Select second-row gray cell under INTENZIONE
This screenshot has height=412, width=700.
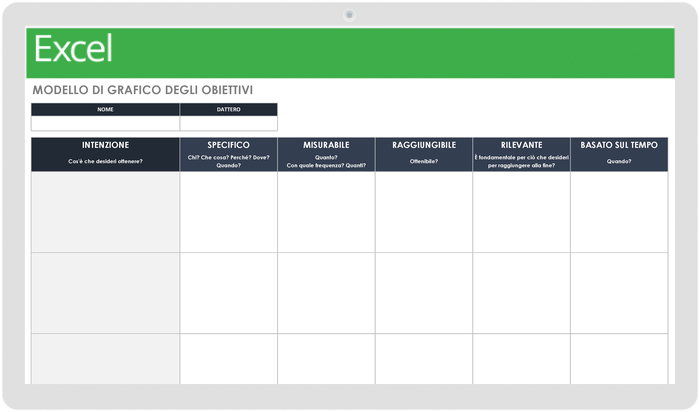coord(105,293)
